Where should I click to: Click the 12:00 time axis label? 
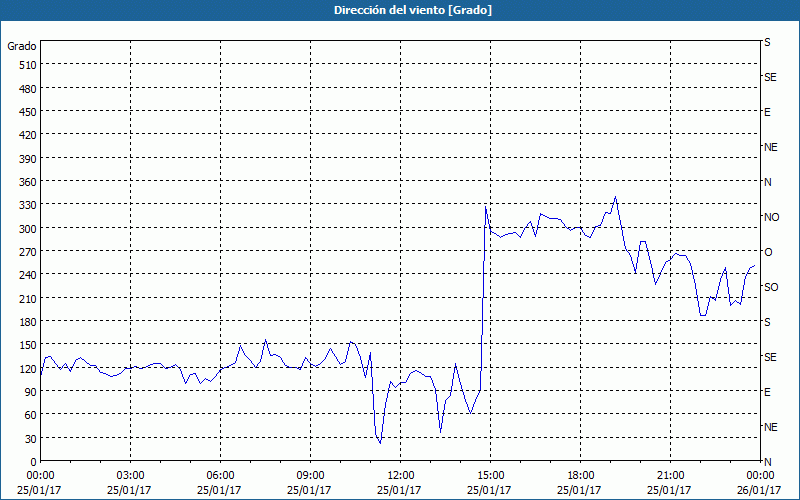(x=401, y=476)
